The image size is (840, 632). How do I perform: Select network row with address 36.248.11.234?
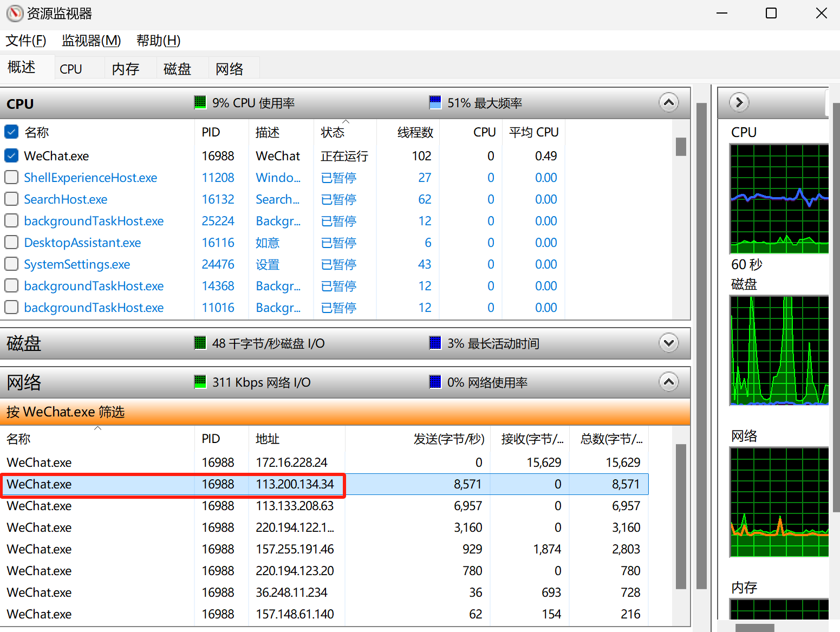[x=324, y=592]
